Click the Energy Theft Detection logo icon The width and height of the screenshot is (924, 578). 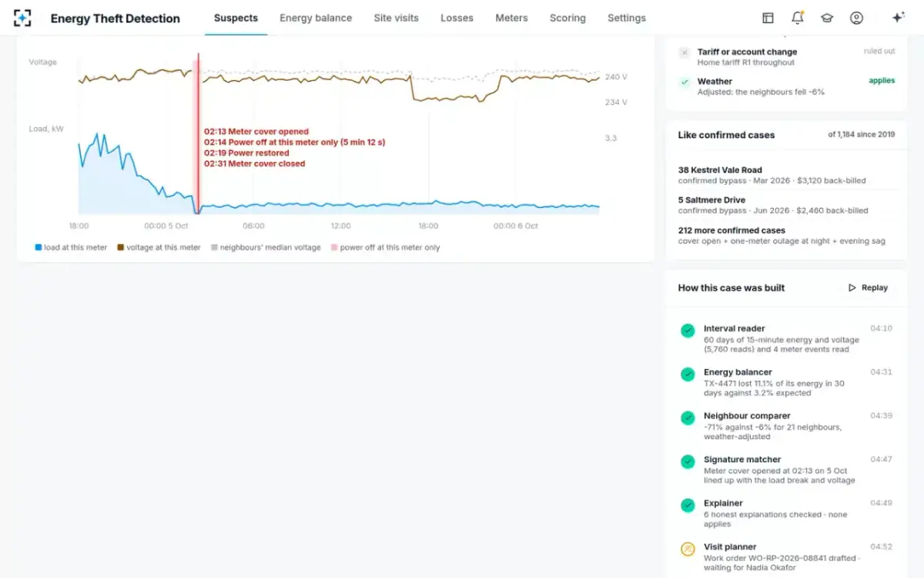[x=22, y=18]
